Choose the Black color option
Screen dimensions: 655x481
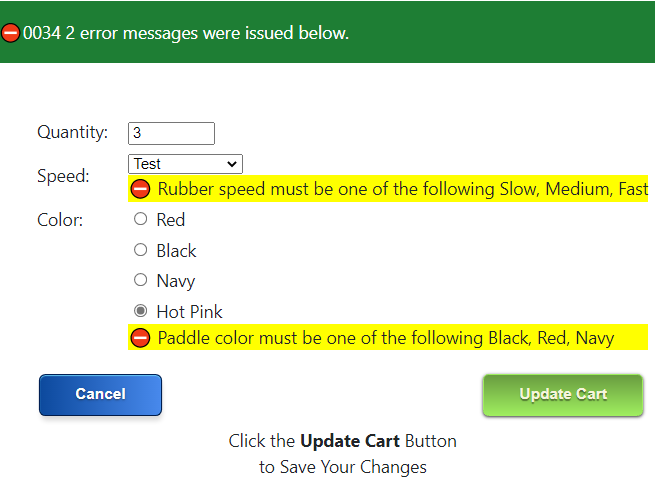140,250
